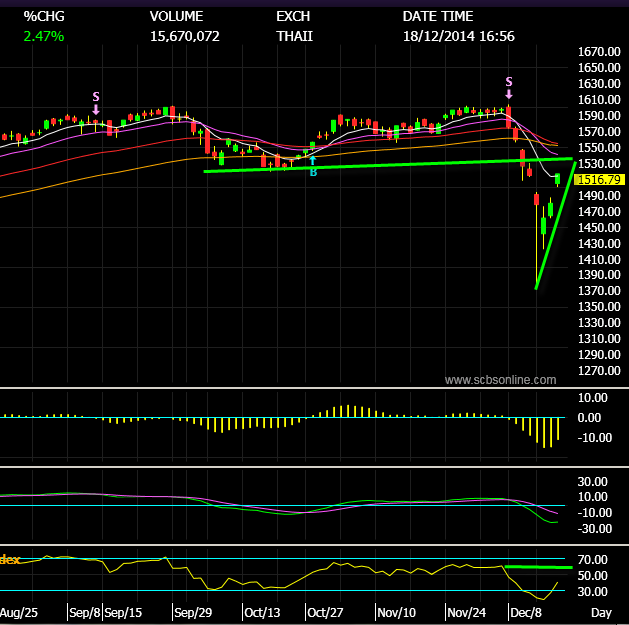
Task: Click the pink S sell marker near Dec/8
Action: click(509, 88)
